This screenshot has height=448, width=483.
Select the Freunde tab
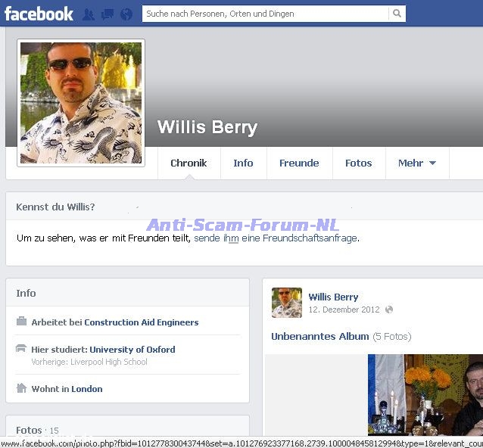tap(299, 163)
